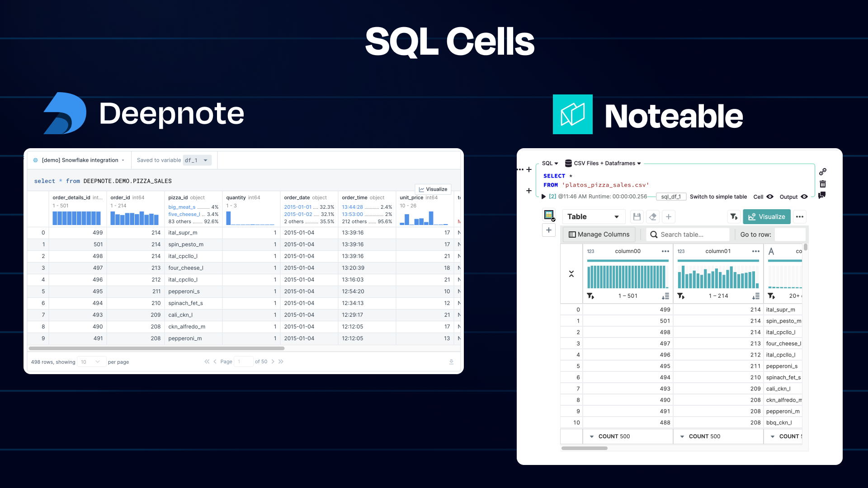Click the save floppy disk icon

637,216
